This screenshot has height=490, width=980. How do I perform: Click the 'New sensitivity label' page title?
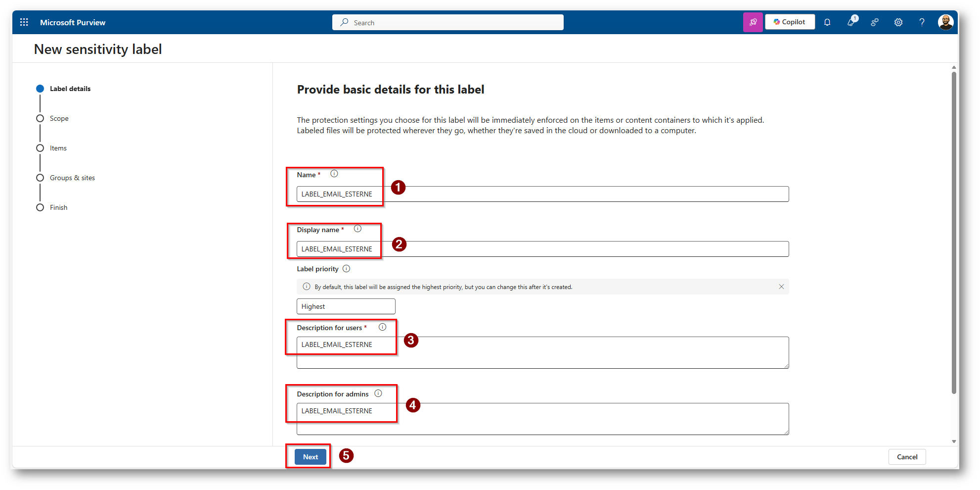tap(98, 49)
